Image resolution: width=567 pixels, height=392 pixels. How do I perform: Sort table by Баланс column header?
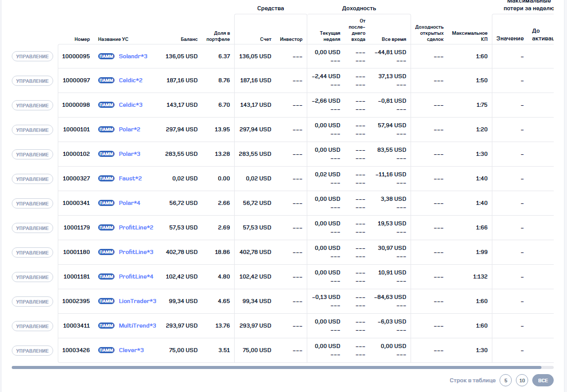[x=189, y=39]
